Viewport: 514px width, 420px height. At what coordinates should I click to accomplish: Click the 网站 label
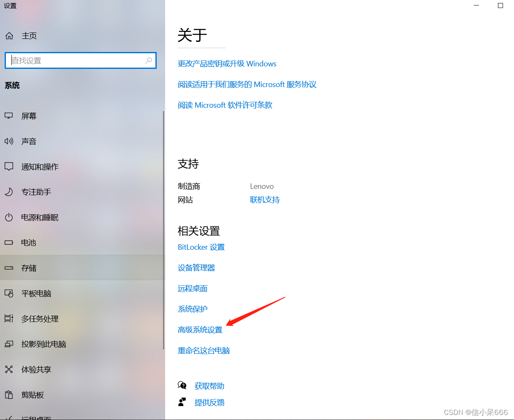185,200
